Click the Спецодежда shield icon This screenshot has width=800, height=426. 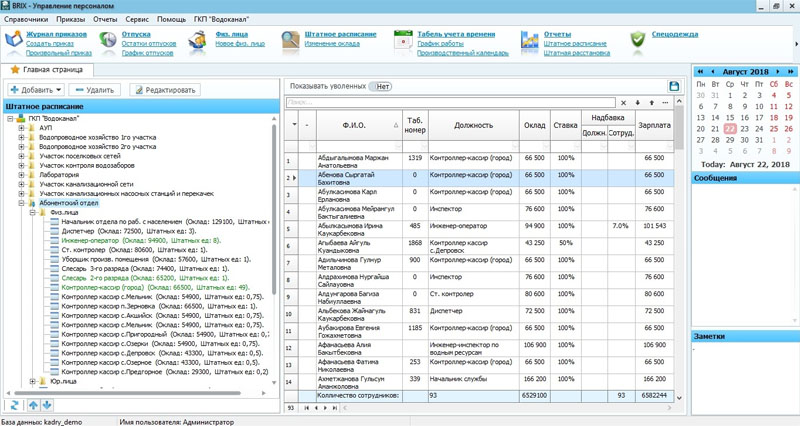click(637, 40)
